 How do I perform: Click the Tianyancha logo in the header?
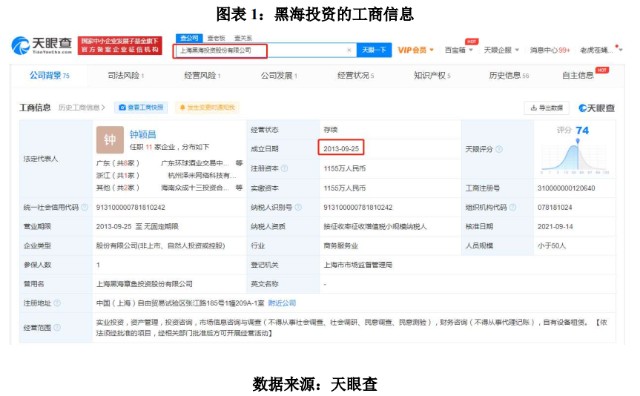point(42,45)
